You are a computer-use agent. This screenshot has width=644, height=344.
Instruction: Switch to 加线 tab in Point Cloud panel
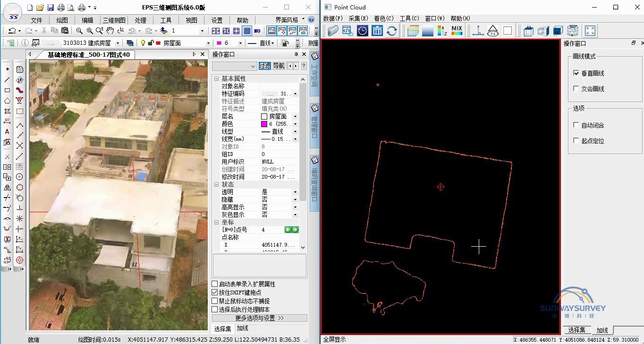click(x=602, y=330)
